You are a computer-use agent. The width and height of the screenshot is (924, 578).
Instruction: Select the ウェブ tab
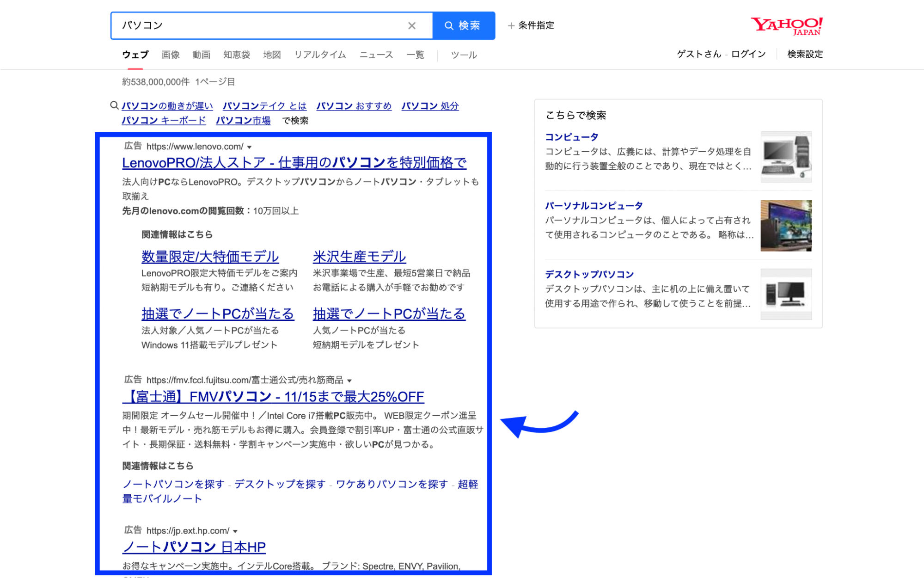(x=135, y=55)
